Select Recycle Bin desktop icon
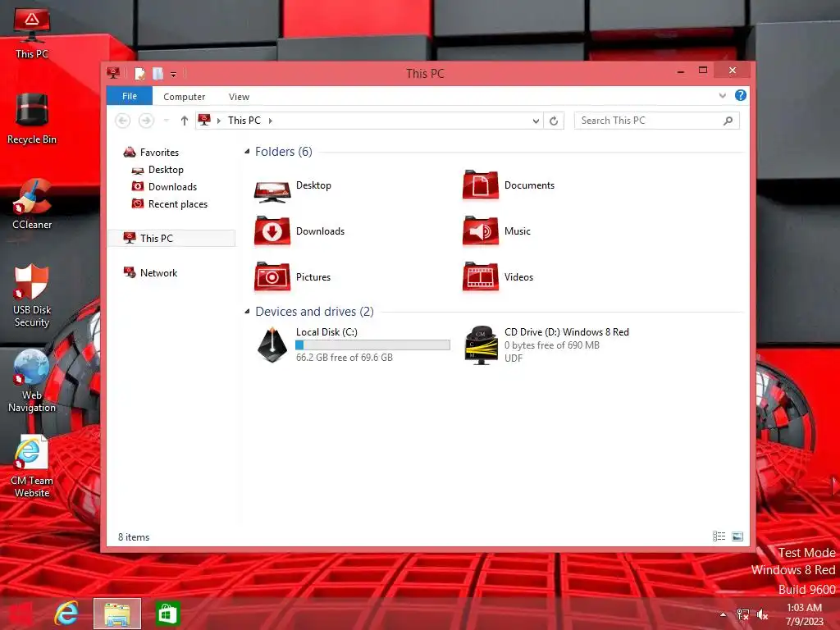 click(32, 118)
